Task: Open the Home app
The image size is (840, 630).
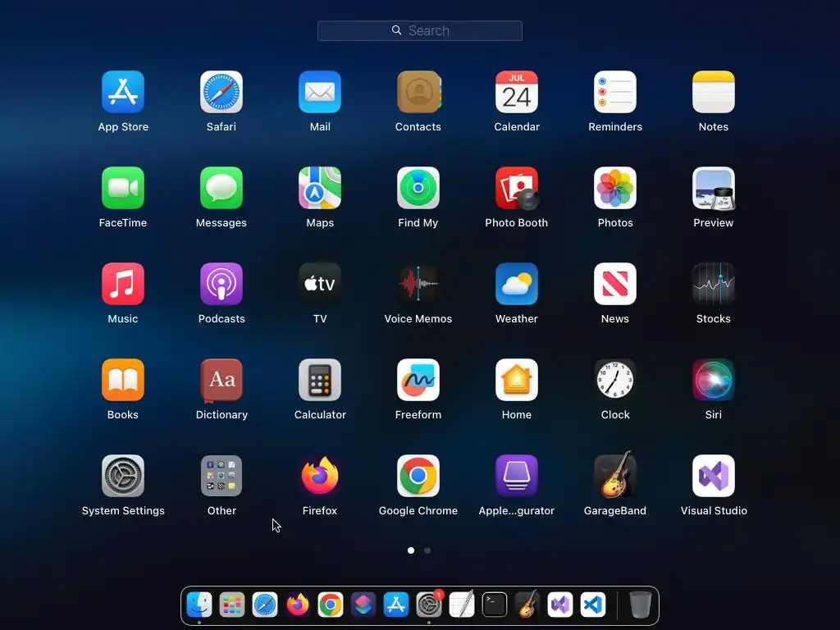Action: [x=517, y=379]
